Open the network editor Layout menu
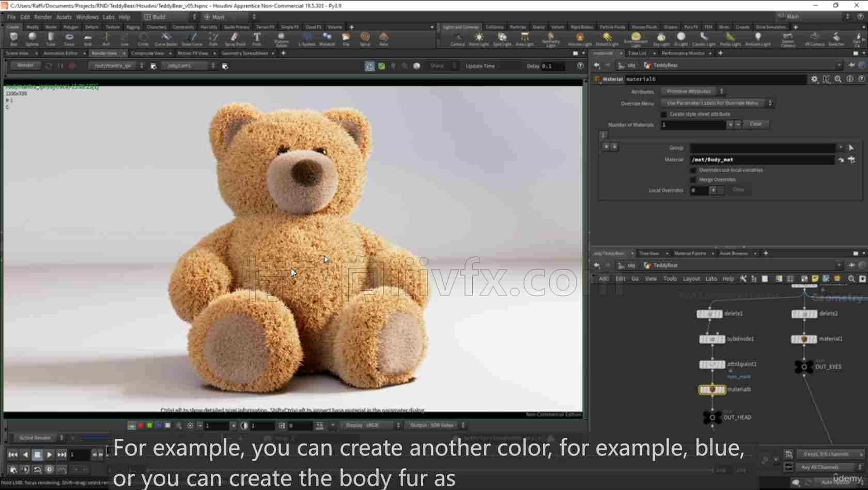This screenshot has height=490, width=868. [x=691, y=279]
